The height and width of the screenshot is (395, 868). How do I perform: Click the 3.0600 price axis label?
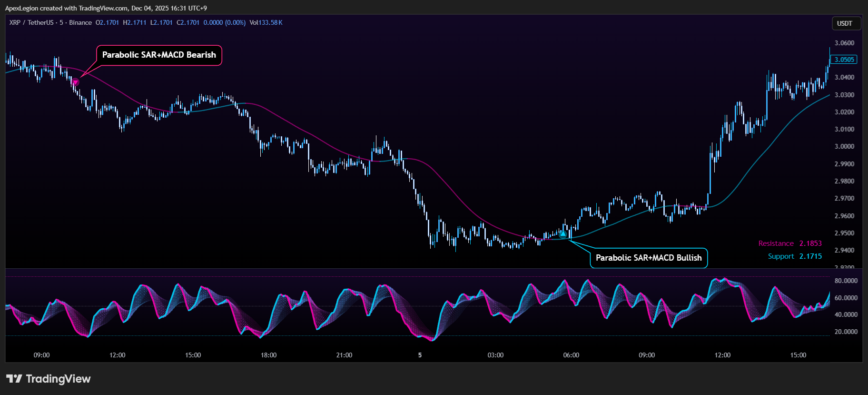[845, 43]
